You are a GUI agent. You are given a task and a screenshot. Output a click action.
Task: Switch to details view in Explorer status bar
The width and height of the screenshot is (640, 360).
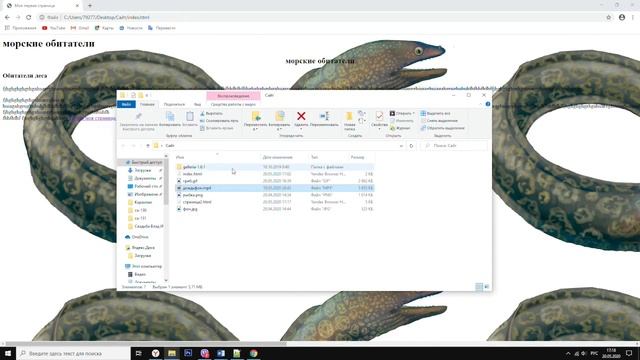[479, 287]
